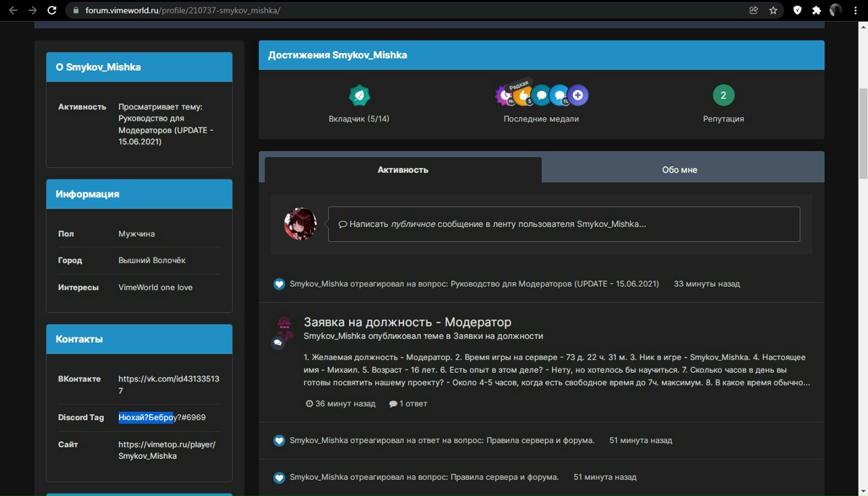Click the shield extension icon in toolbar
Viewport: 868px width, 496px height.
(797, 10)
